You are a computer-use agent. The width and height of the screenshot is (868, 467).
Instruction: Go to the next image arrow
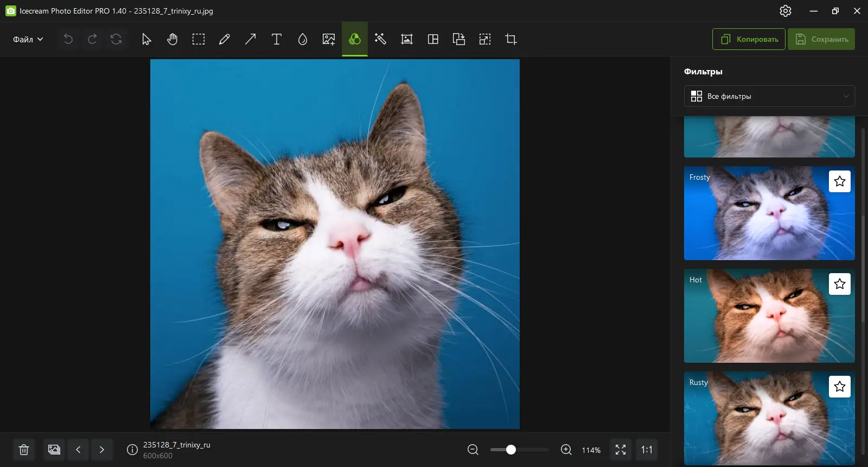point(102,450)
